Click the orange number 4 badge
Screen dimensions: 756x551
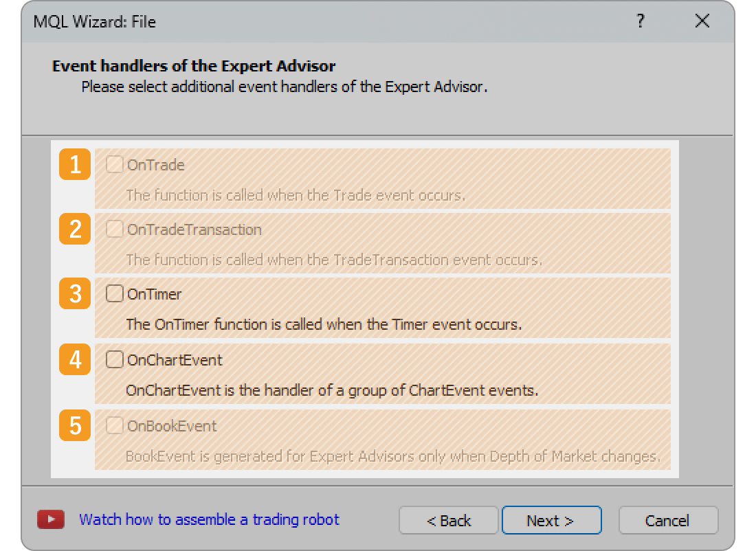click(75, 359)
